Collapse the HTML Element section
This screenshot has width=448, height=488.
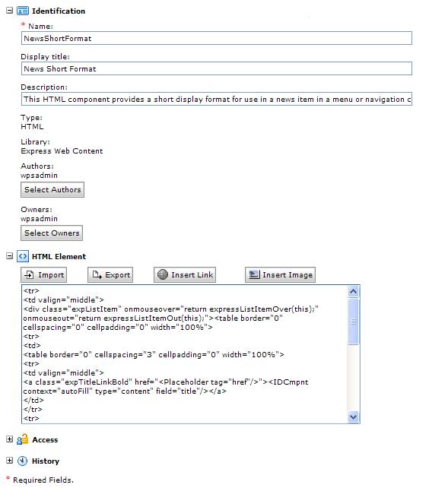10,256
